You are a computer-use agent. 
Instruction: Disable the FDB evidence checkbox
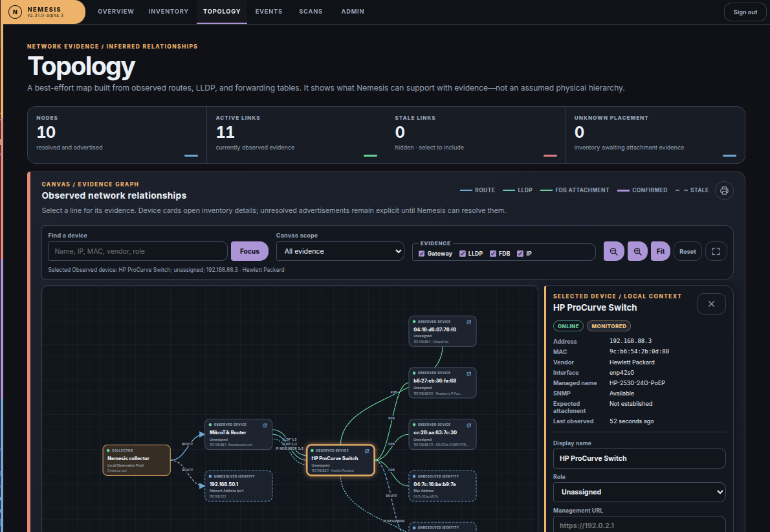(492, 254)
